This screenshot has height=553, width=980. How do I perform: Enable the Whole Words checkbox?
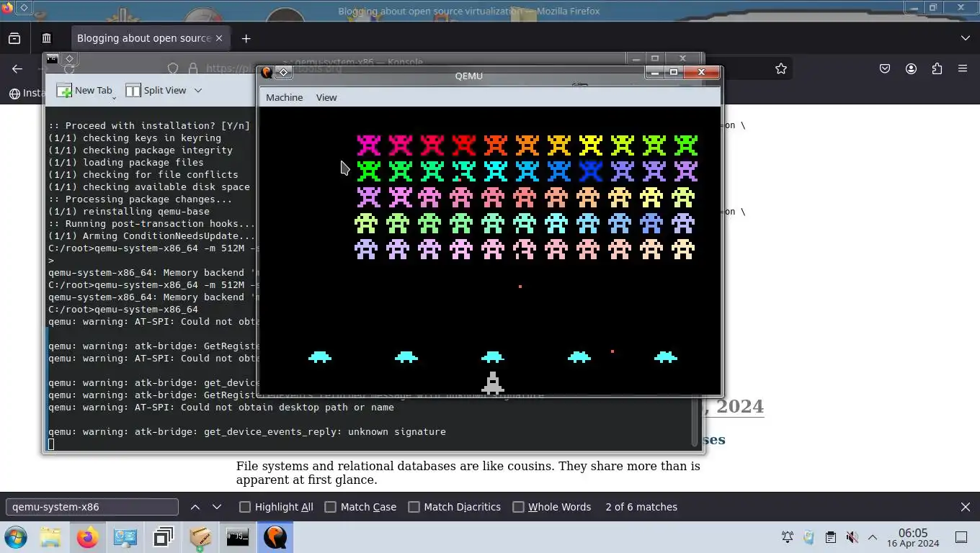pyautogui.click(x=518, y=507)
